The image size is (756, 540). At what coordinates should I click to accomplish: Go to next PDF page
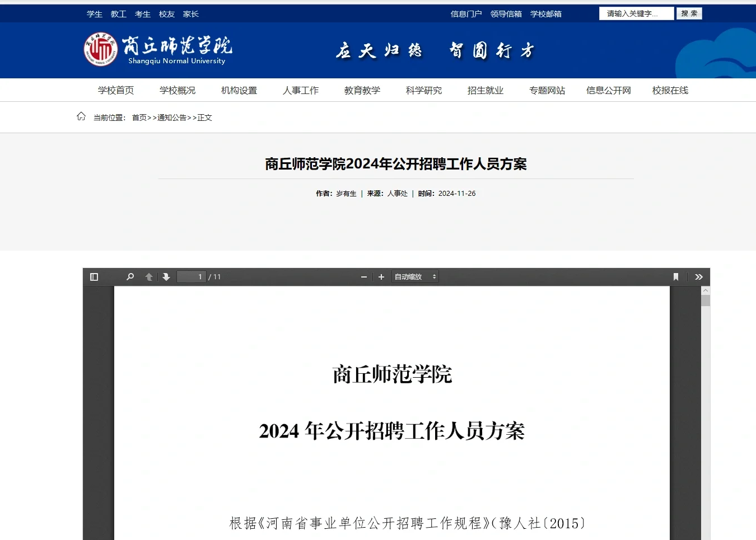click(166, 277)
